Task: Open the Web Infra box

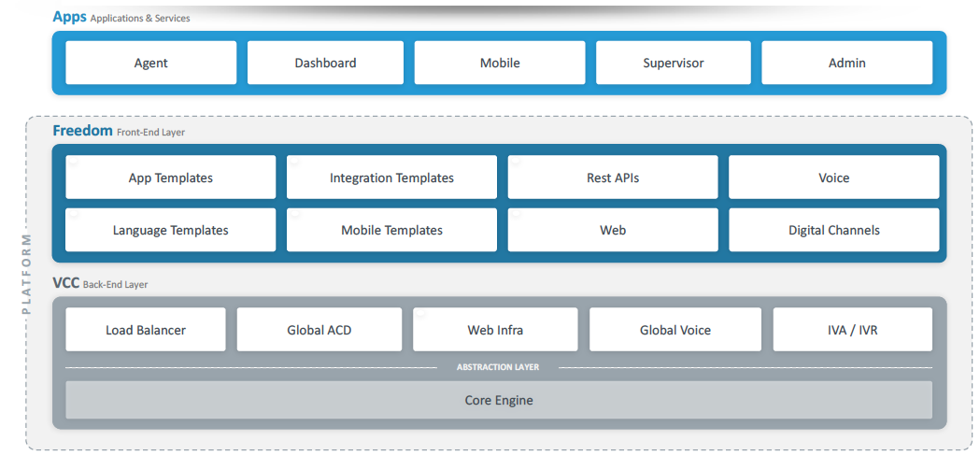Action: (x=495, y=330)
